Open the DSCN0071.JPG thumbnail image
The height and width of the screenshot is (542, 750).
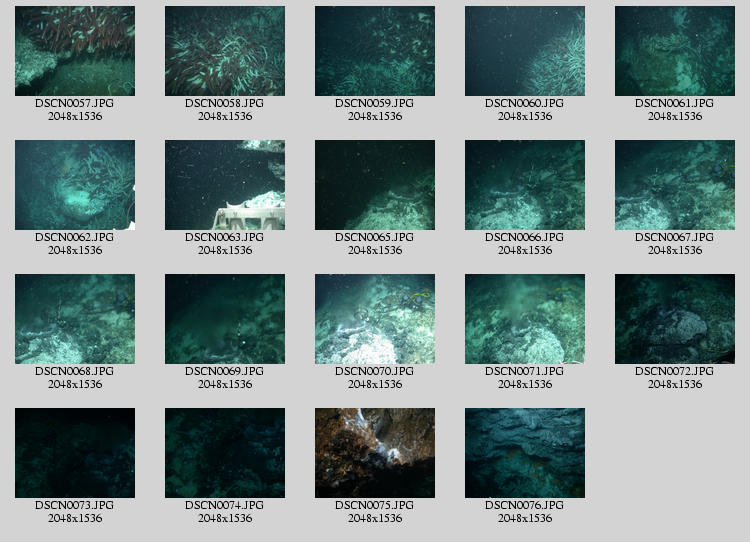tap(525, 319)
